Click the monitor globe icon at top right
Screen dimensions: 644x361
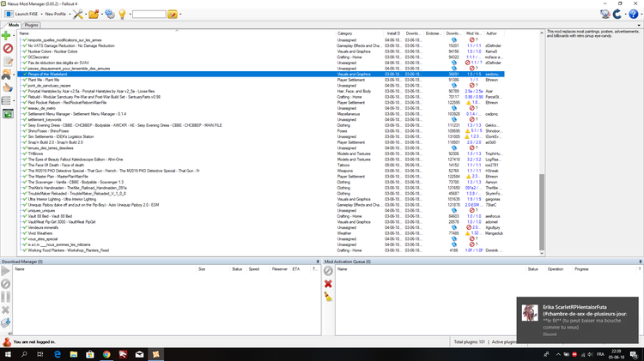click(605, 15)
